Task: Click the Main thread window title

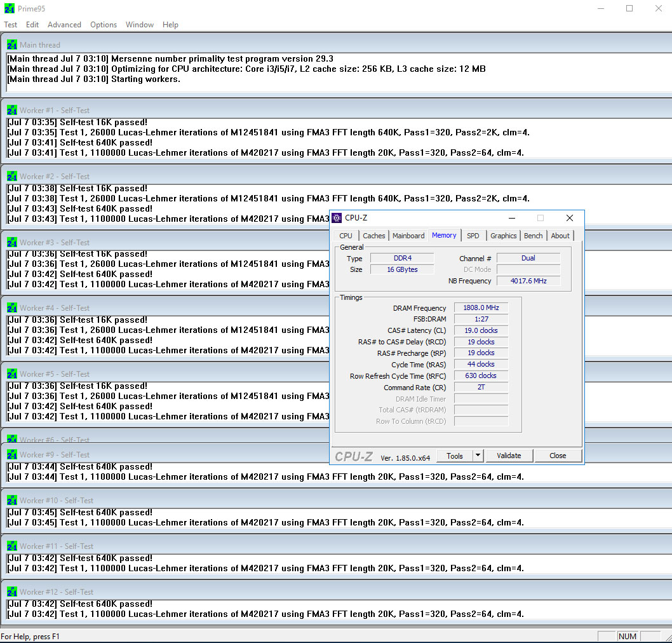Action: [x=40, y=45]
